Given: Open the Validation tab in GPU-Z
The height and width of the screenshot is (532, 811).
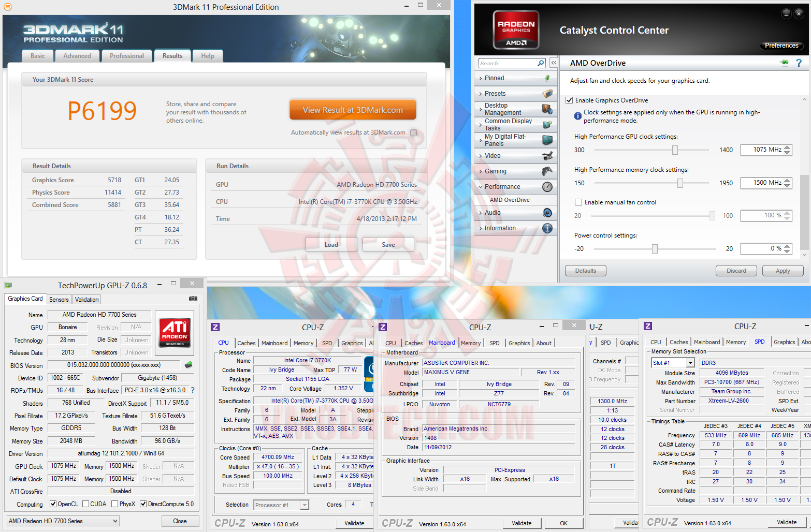Looking at the screenshot, I should (86, 300).
